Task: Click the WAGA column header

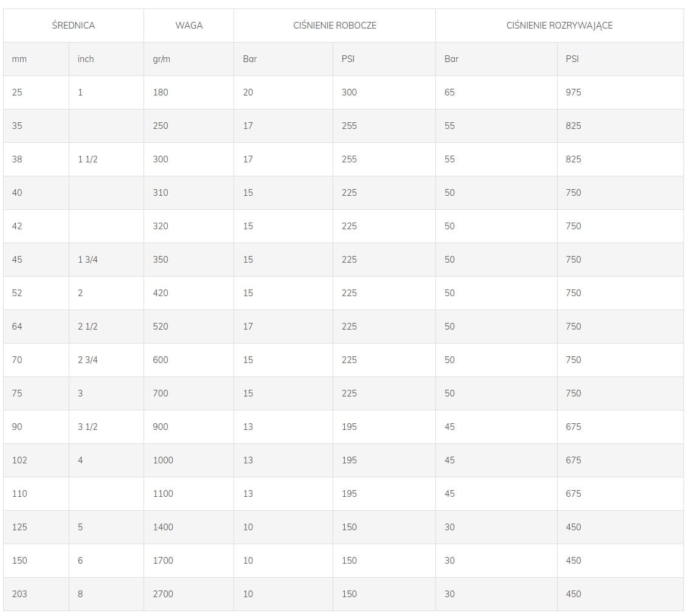Action: (x=189, y=26)
